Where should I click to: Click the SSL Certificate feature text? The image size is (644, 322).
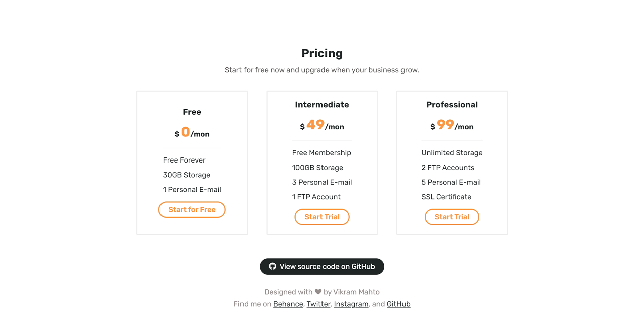pos(446,197)
